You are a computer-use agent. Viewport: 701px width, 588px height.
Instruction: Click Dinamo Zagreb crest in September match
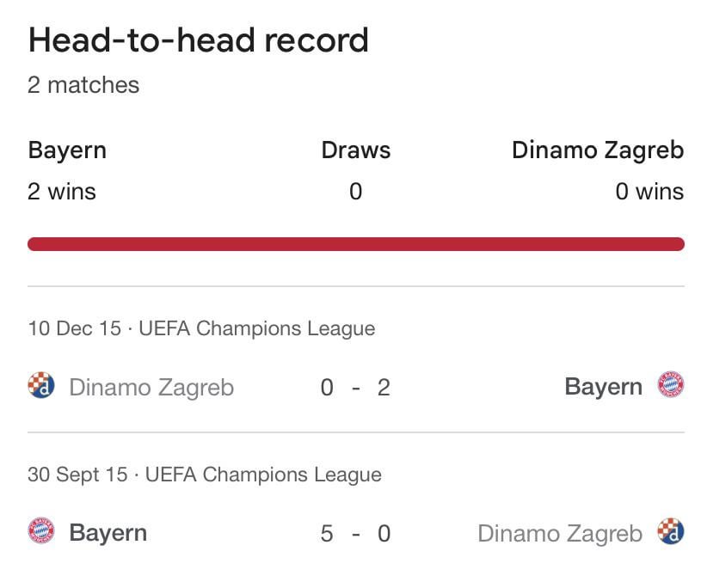[x=671, y=532]
